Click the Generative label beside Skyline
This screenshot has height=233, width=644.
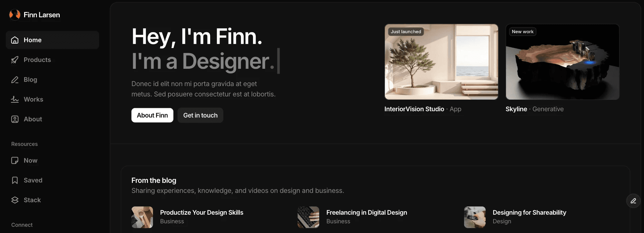[548, 109]
